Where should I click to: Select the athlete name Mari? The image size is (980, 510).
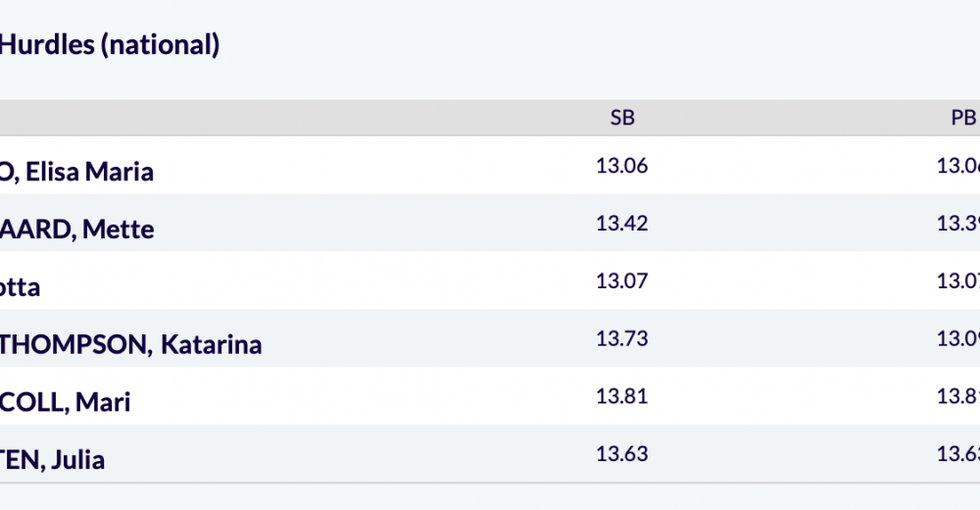coord(65,402)
